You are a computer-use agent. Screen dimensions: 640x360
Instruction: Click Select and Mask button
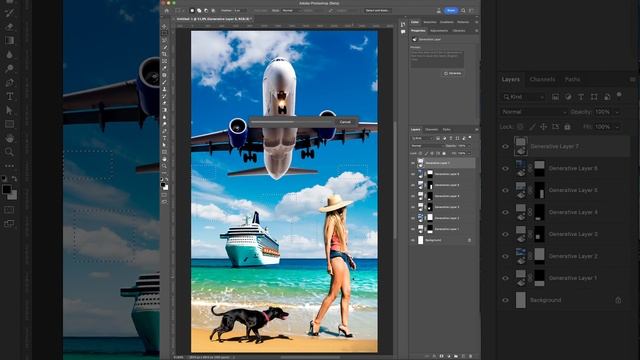pos(378,11)
